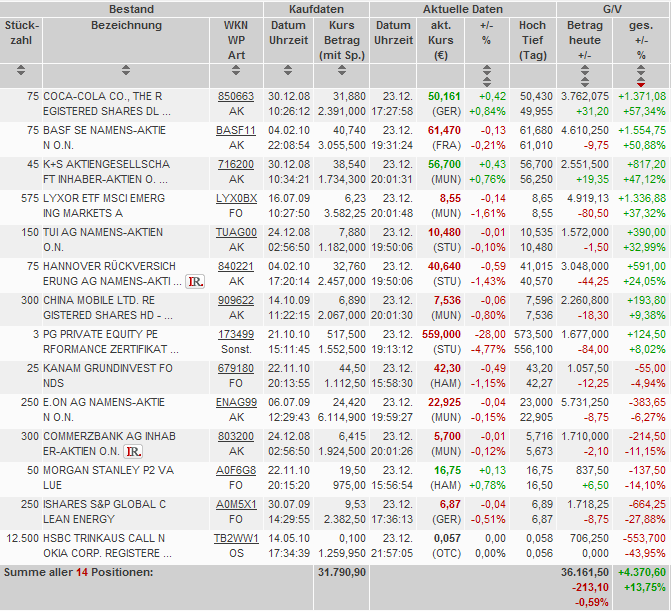The height and width of the screenshot is (611, 671).
Task: Select PG Private Equity Performance Zertifikat
Action: [111, 342]
